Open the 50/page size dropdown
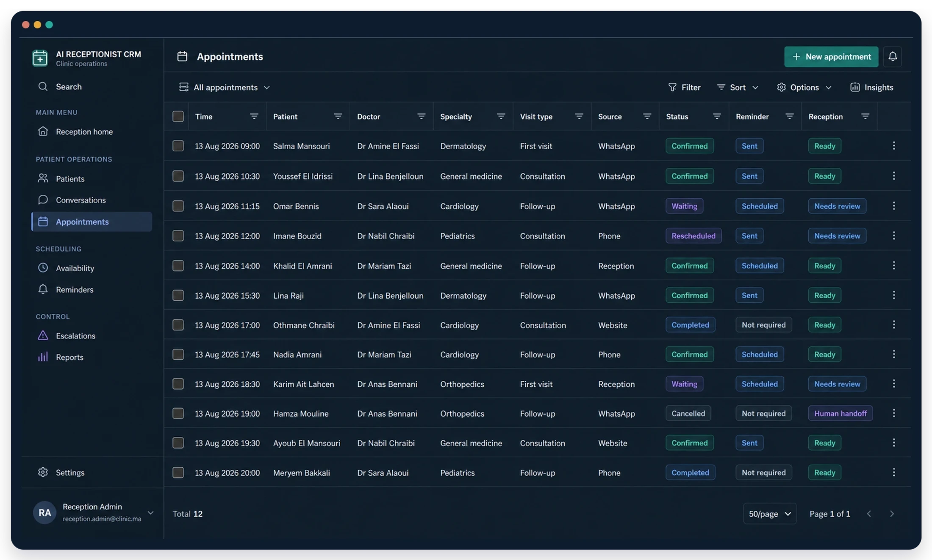 pos(770,514)
